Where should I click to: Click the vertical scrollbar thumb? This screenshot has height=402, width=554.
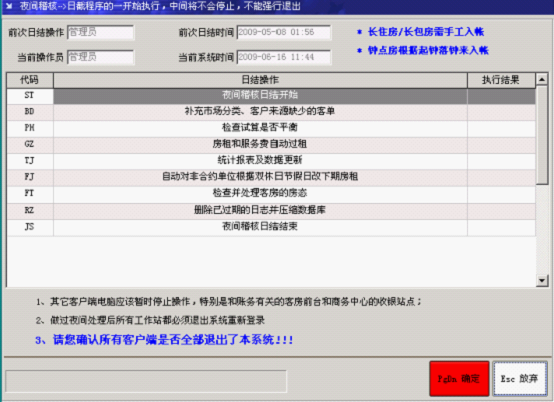tap(542, 135)
